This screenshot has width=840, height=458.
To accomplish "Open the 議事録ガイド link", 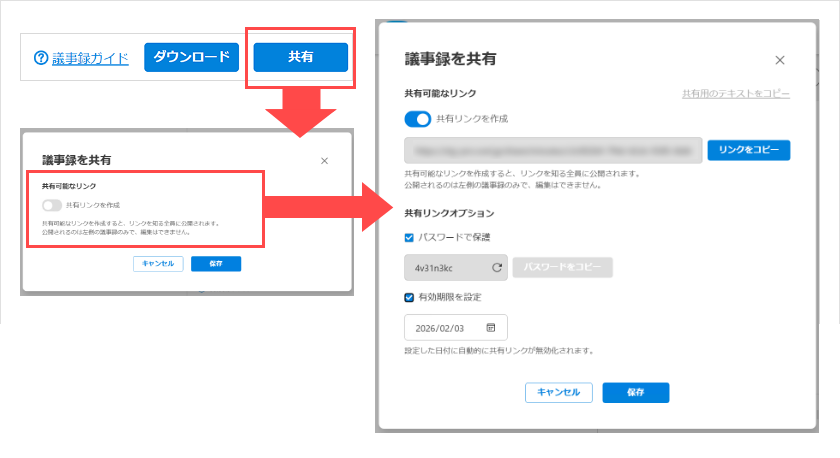I will tap(89, 58).
